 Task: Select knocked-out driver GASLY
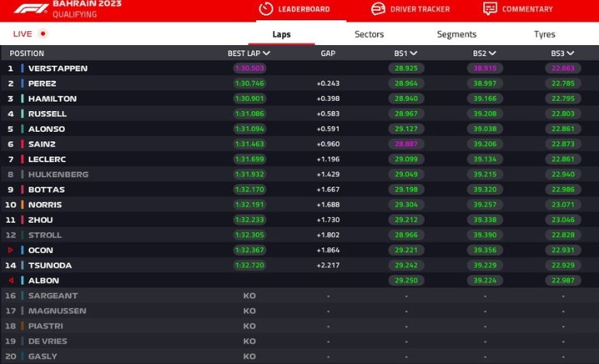43,356
